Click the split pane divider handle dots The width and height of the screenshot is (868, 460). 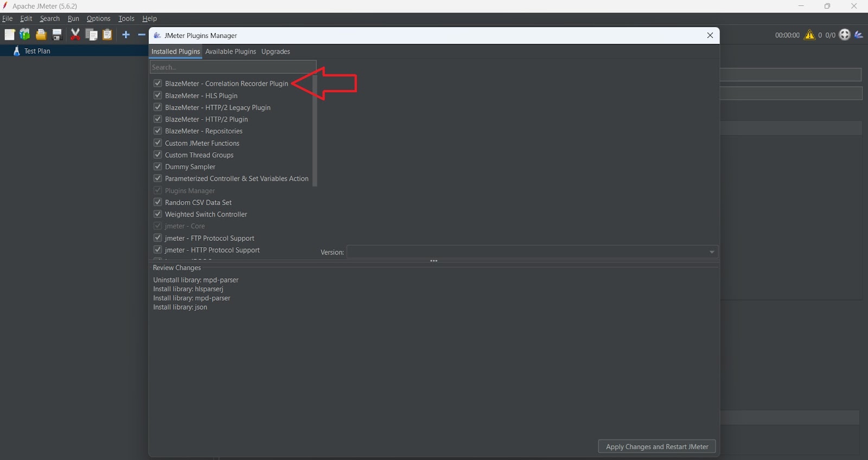tap(434, 261)
